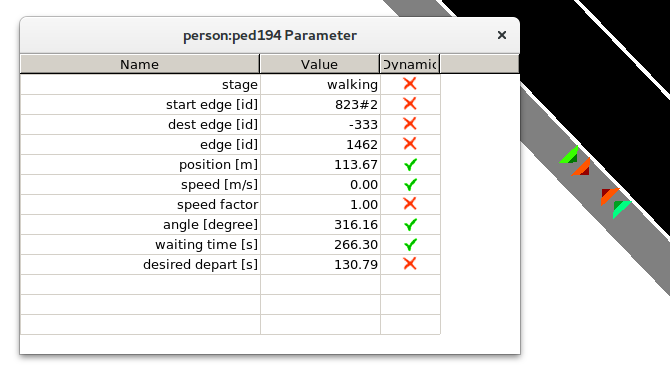Toggle tracking via speed [m/s] green checkmark
Viewport: 670px width, 373px height.
pos(410,185)
